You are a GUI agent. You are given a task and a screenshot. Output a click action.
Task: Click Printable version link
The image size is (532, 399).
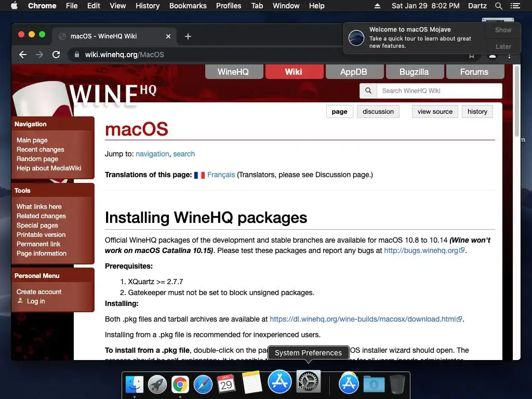click(x=41, y=234)
